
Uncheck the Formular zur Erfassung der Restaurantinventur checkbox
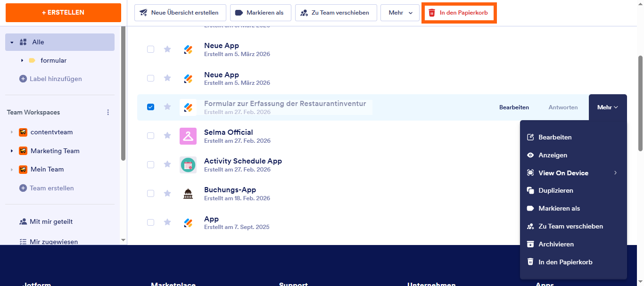point(150,107)
